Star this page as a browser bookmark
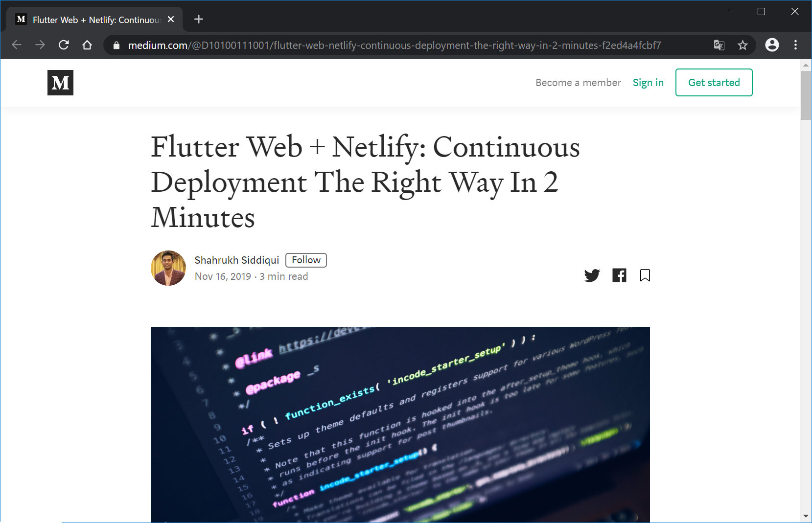 tap(742, 45)
